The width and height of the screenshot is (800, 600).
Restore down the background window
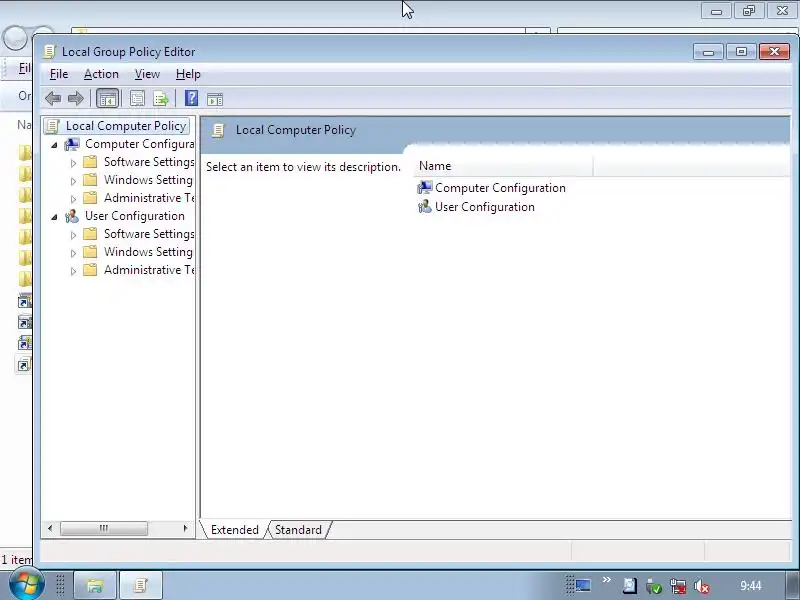click(749, 11)
